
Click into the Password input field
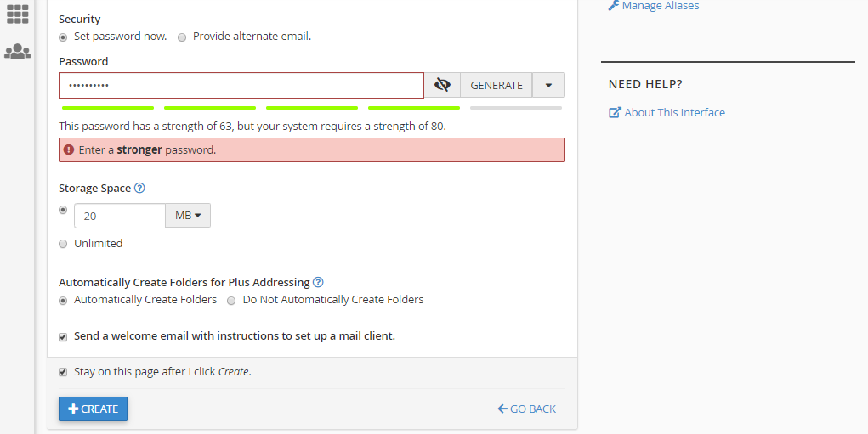click(x=241, y=86)
